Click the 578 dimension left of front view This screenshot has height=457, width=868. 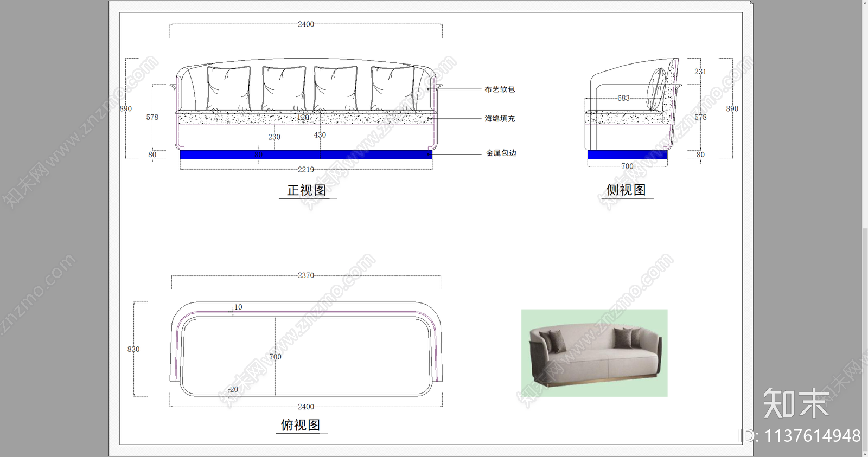[152, 117]
